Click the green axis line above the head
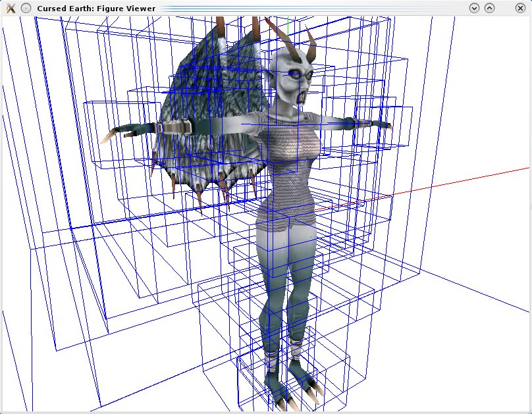 click(x=287, y=28)
